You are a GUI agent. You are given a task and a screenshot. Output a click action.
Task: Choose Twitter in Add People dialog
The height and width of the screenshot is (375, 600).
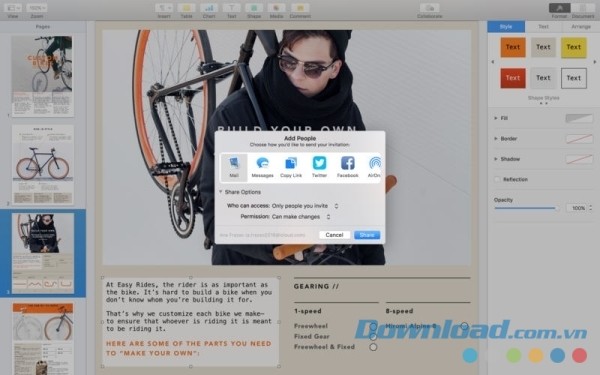coord(320,167)
